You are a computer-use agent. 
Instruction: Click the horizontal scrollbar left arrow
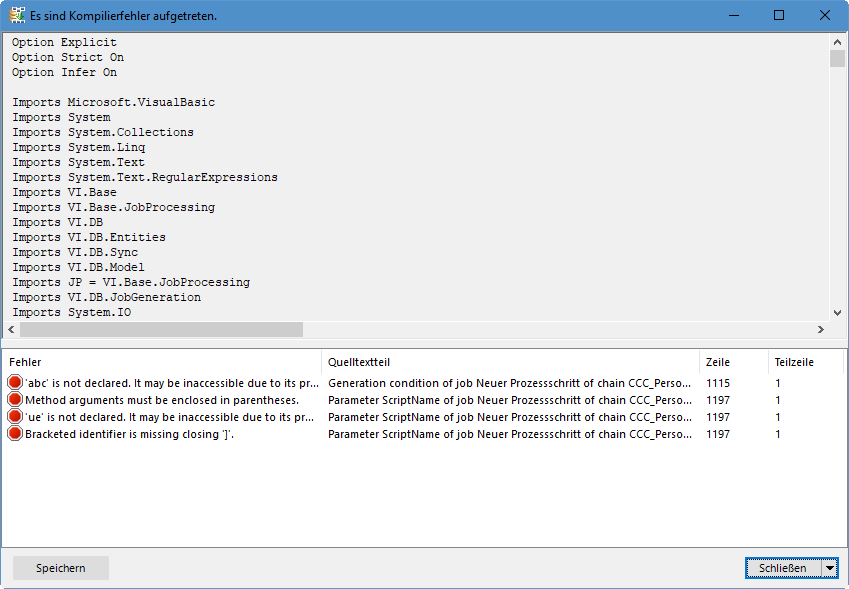(x=11, y=329)
